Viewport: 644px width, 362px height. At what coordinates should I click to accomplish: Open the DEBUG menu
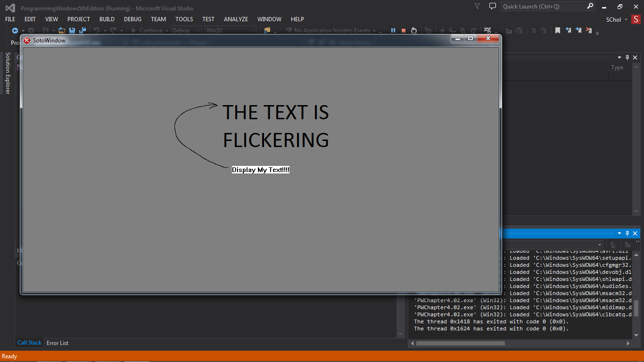pos(132,19)
